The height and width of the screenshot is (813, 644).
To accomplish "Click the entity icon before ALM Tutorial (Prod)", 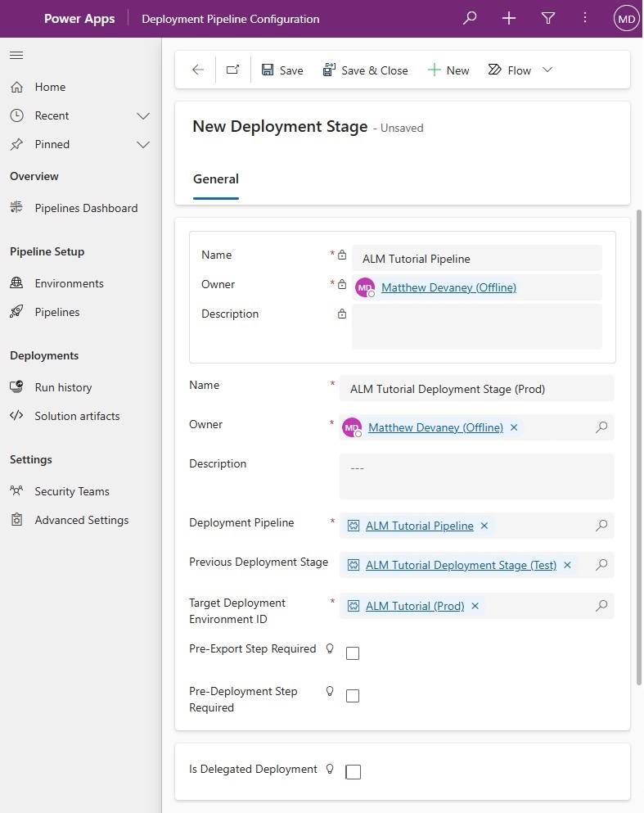I will (x=354, y=606).
